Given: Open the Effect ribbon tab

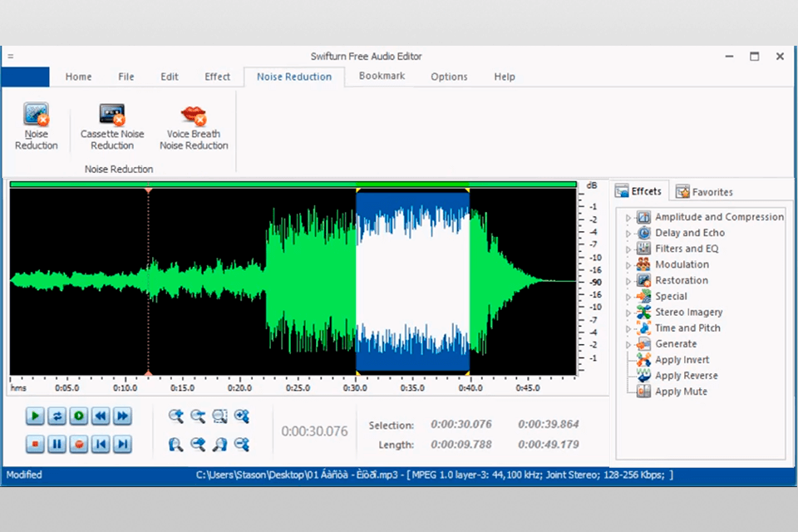Looking at the screenshot, I should click(x=217, y=76).
